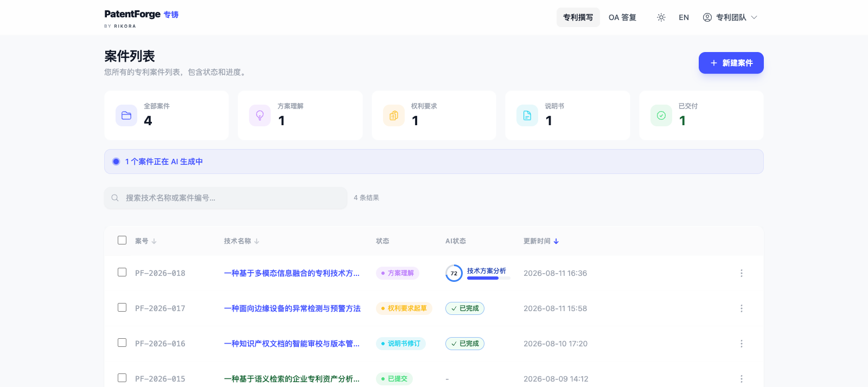Viewport: 868px width, 387px height.
Task: Open case 一种知识产权文档的智能审校与版本管...
Action: click(292, 344)
